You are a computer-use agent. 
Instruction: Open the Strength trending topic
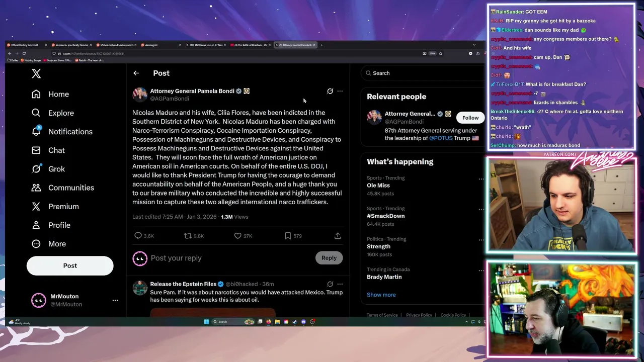378,246
